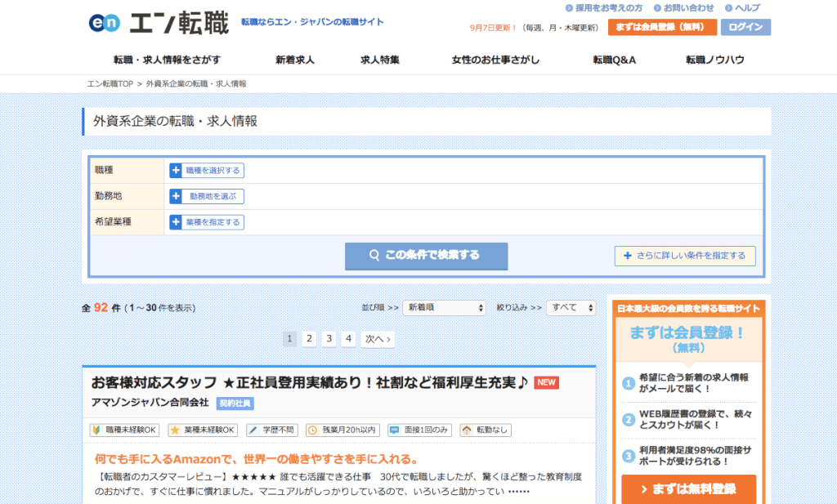This screenshot has height=504, width=837.
Task: Click the 次へ pagination button
Action: (378, 339)
